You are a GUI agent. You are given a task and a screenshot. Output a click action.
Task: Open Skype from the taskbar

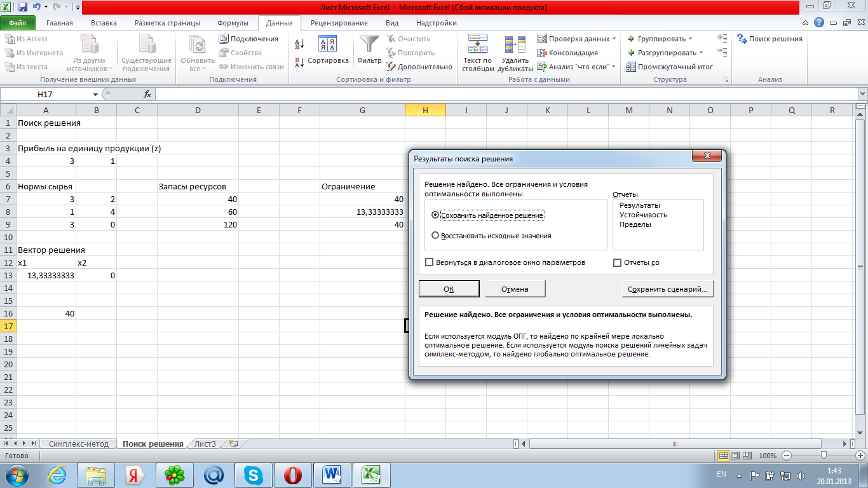(254, 475)
